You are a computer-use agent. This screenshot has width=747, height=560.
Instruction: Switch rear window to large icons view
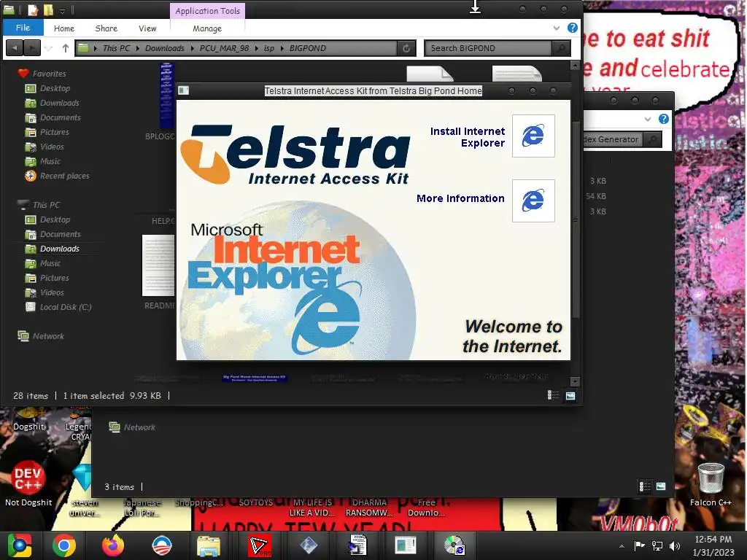661,486
